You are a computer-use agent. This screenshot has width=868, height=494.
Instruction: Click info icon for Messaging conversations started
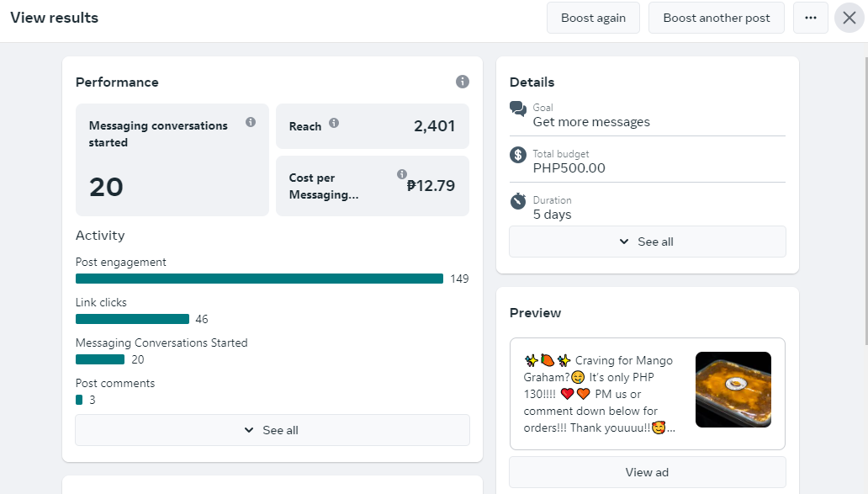(x=251, y=122)
